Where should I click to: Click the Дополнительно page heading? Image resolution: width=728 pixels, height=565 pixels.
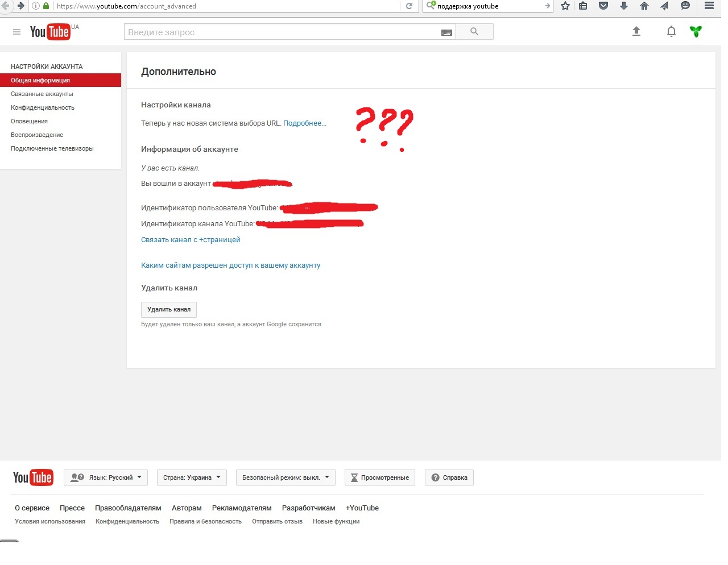click(179, 72)
